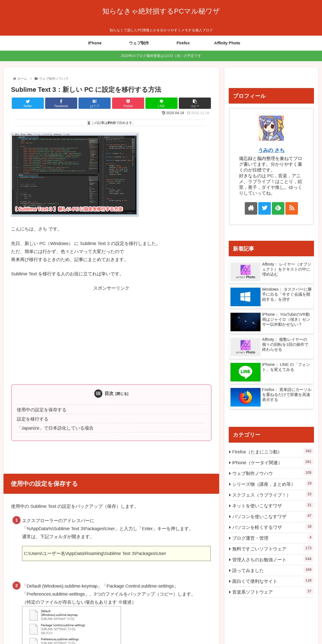Open iPhone navigation menu item
The image size is (322, 644).
click(95, 43)
